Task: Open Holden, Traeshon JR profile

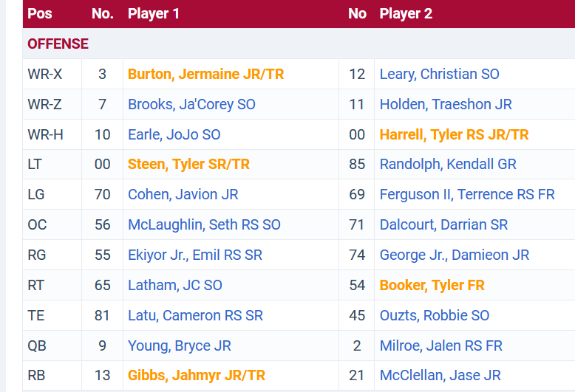Action: tap(445, 104)
